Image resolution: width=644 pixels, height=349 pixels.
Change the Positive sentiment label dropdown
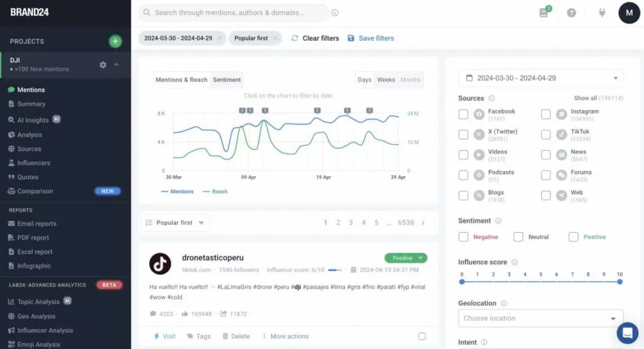coord(406,258)
